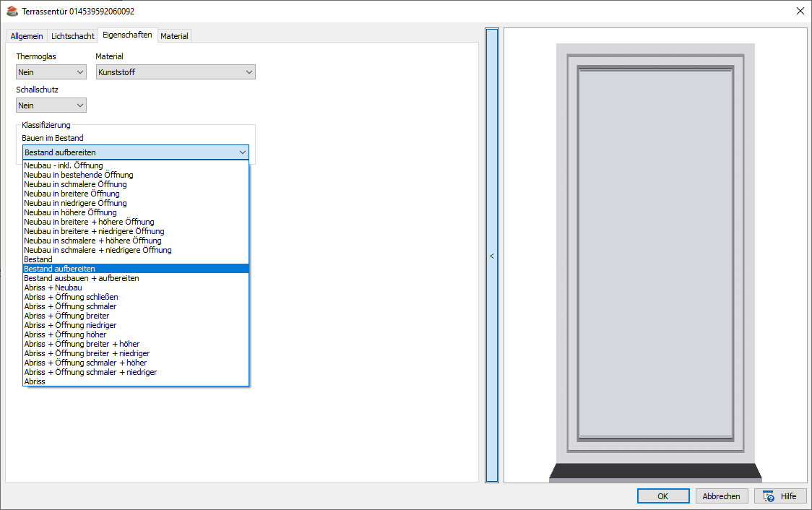This screenshot has height=510, width=812.
Task: Open the Thermoglas dropdown
Action: pyautogui.click(x=51, y=72)
